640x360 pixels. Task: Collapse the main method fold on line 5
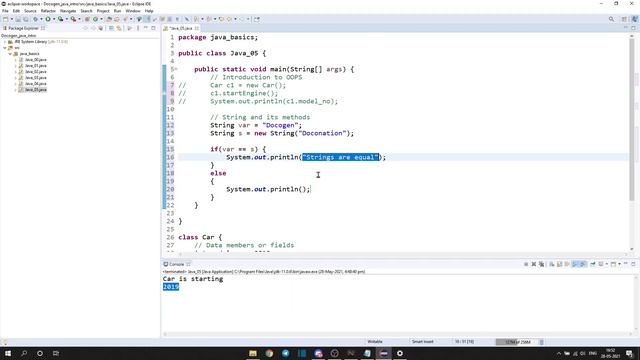tap(176, 69)
